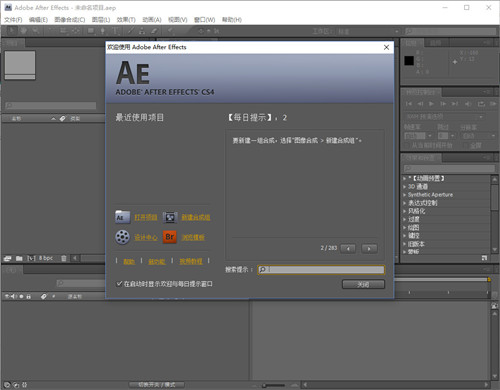Select the Puppet Pin tool

[170, 31]
